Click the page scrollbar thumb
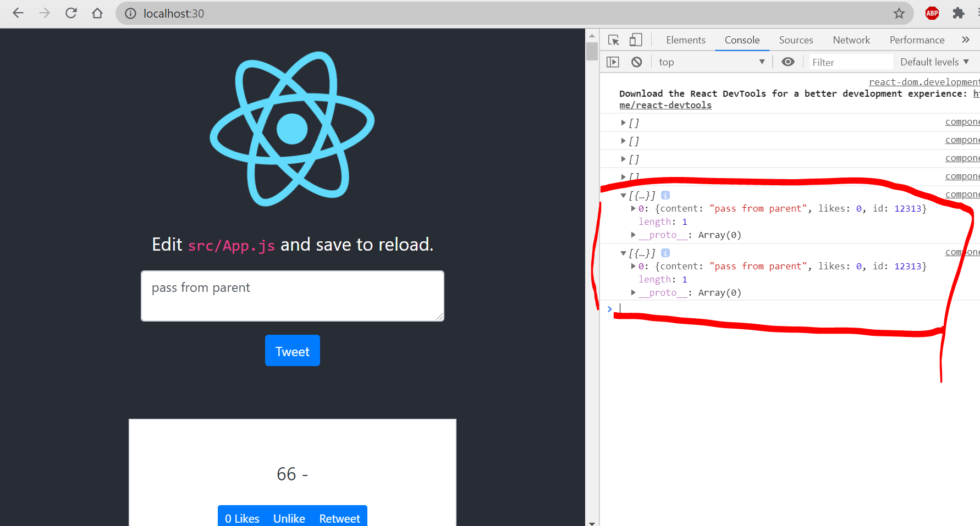Image resolution: width=980 pixels, height=526 pixels. pos(592,51)
